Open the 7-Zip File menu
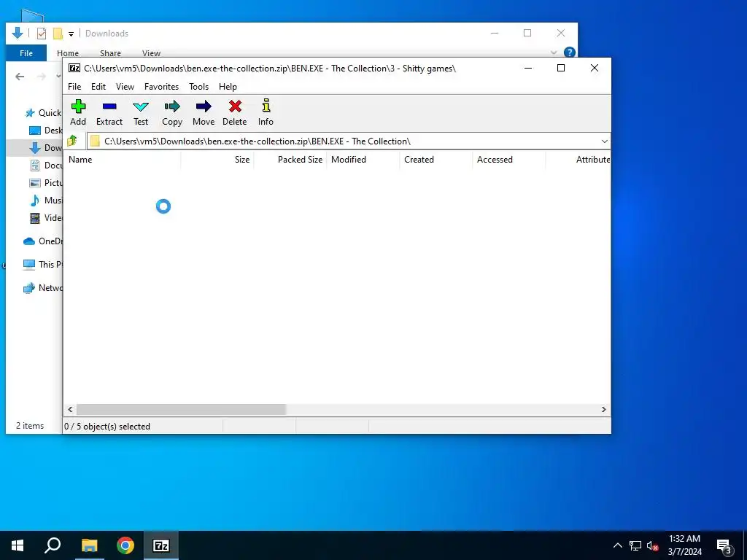Image resolution: width=747 pixels, height=560 pixels. click(74, 87)
